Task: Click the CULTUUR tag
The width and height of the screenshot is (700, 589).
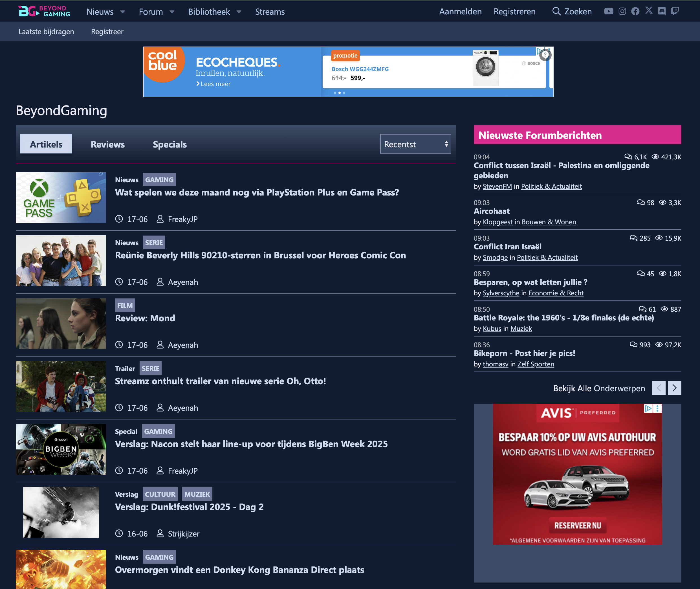Action: click(x=160, y=494)
